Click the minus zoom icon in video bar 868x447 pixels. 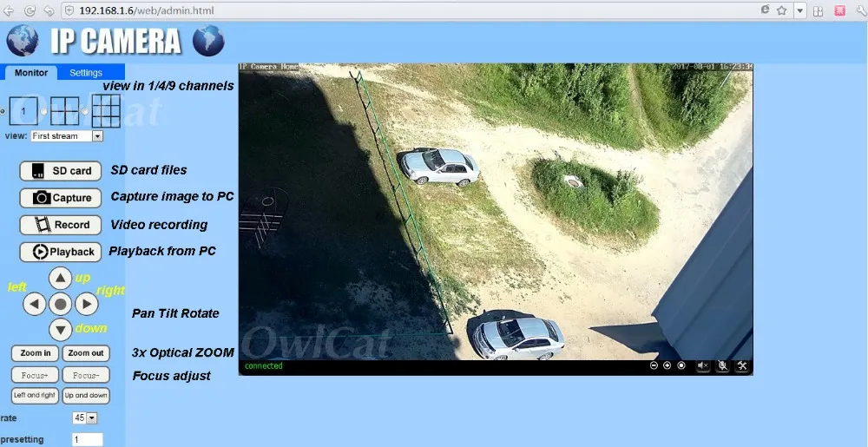(654, 365)
